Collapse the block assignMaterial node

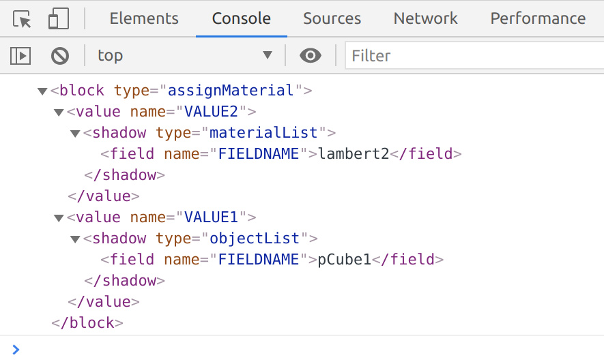[42, 91]
